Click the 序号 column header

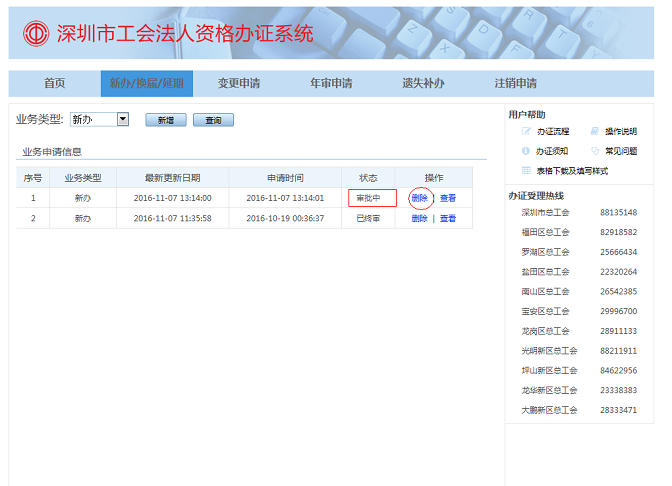(x=33, y=177)
